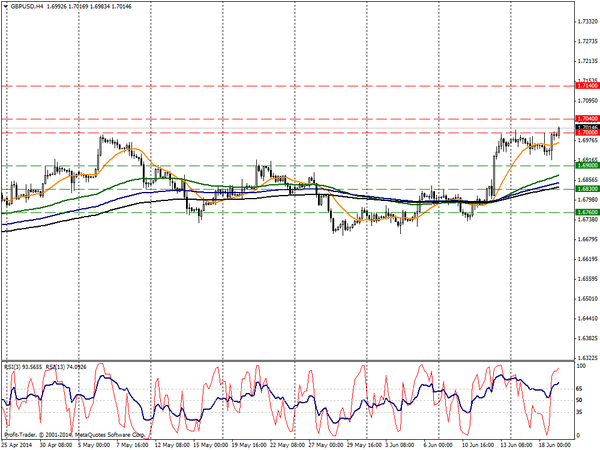Screen dimensions: 600x450
Task: Click the red 1.70000 price level label
Action: point(587,133)
